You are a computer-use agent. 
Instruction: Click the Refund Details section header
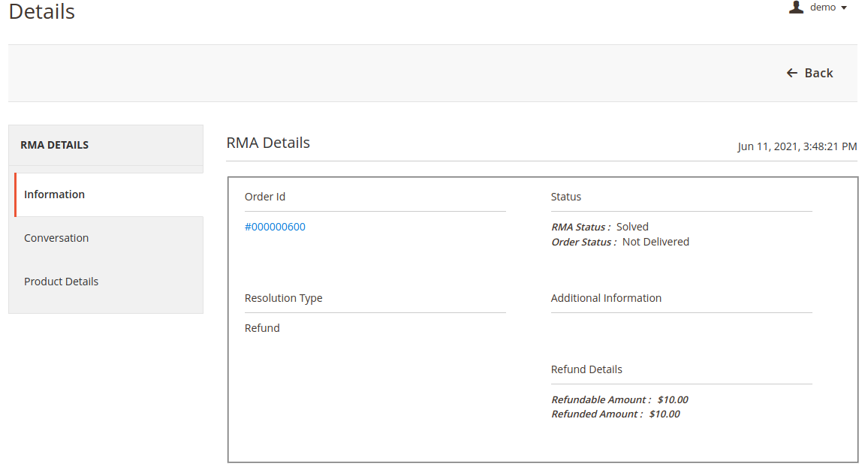(x=586, y=369)
